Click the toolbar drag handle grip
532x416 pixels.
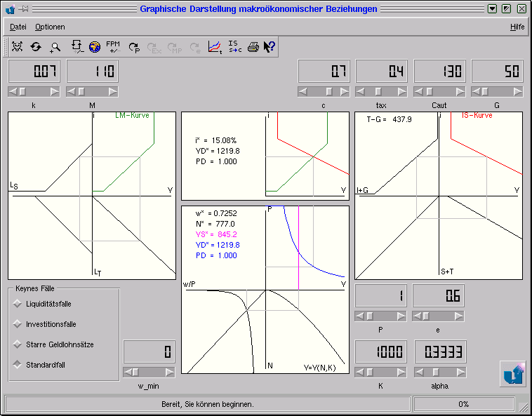pyautogui.click(x=5, y=47)
